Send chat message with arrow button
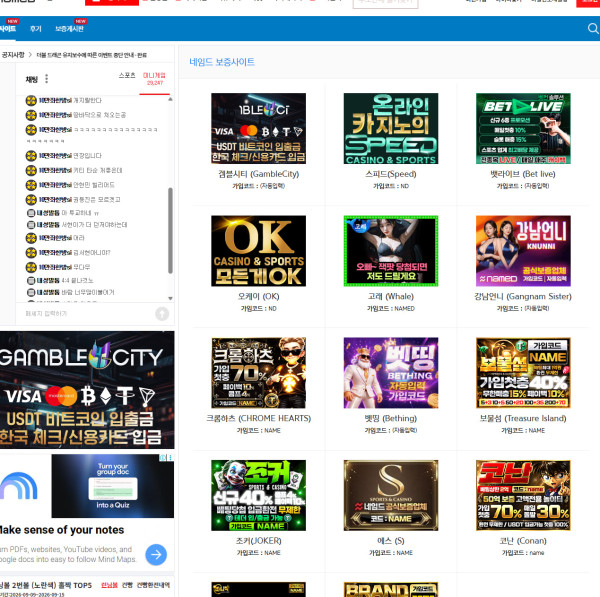 (162, 314)
